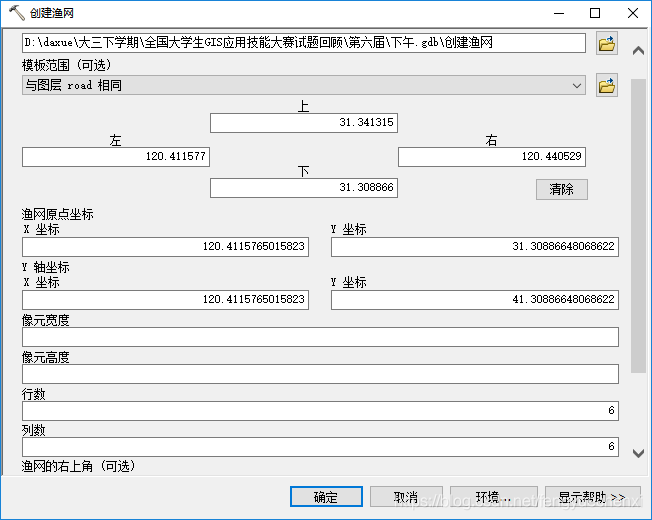Click the 取消 (Cancel) button
This screenshot has width=652, height=520.
click(406, 497)
